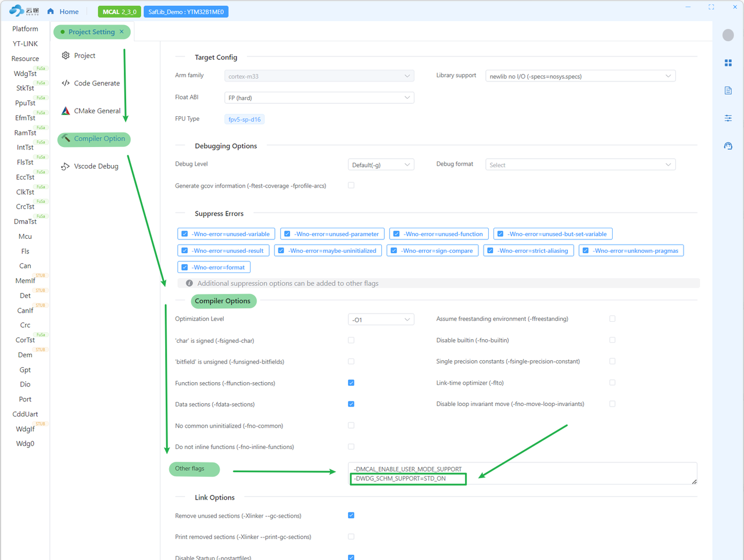
Task: Click the headset support icon
Action: [728, 146]
